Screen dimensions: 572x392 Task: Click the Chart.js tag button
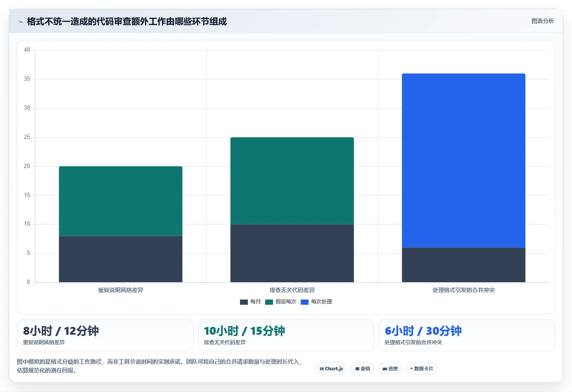point(331,369)
